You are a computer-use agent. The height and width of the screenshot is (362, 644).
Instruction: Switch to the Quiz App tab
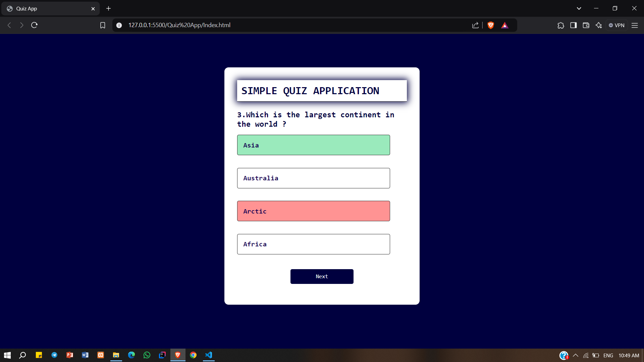pos(50,8)
